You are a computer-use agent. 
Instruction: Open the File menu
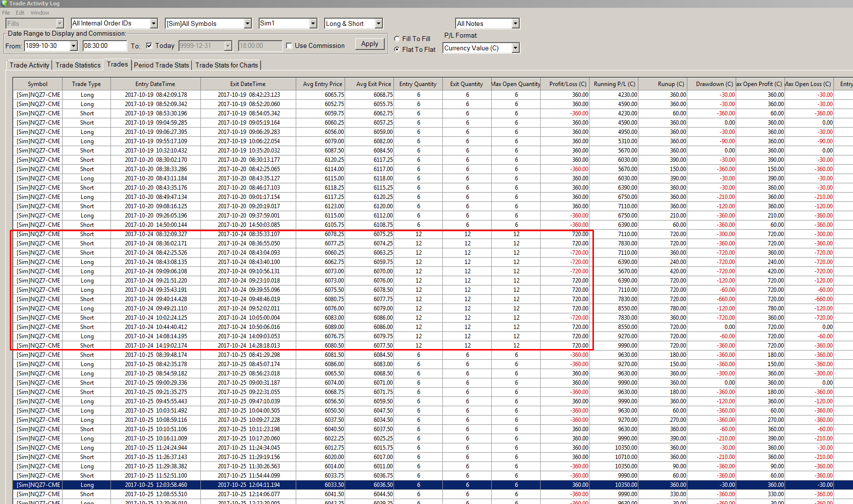(x=6, y=13)
